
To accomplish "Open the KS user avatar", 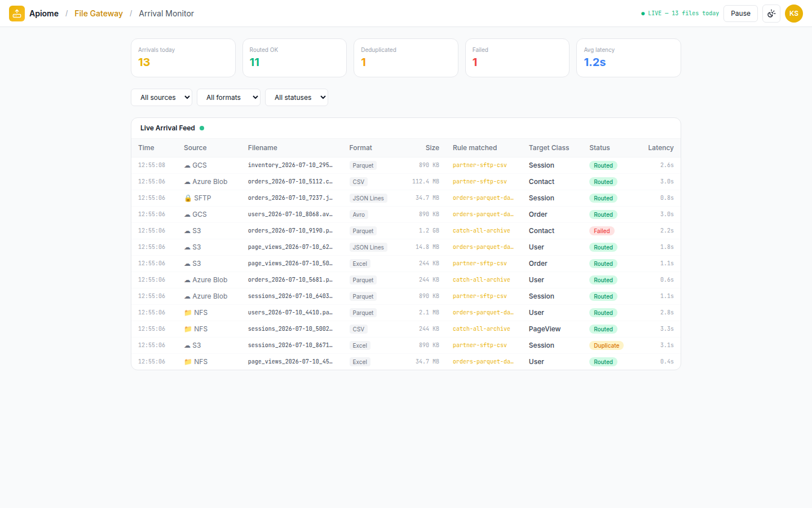I will click(x=794, y=14).
